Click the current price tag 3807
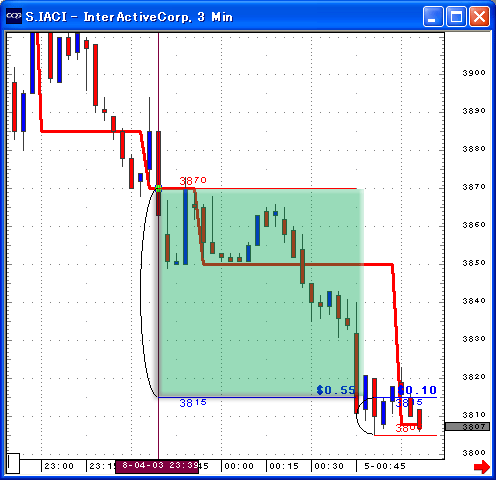Image resolution: width=496 pixels, height=480 pixels. pyautogui.click(x=467, y=426)
